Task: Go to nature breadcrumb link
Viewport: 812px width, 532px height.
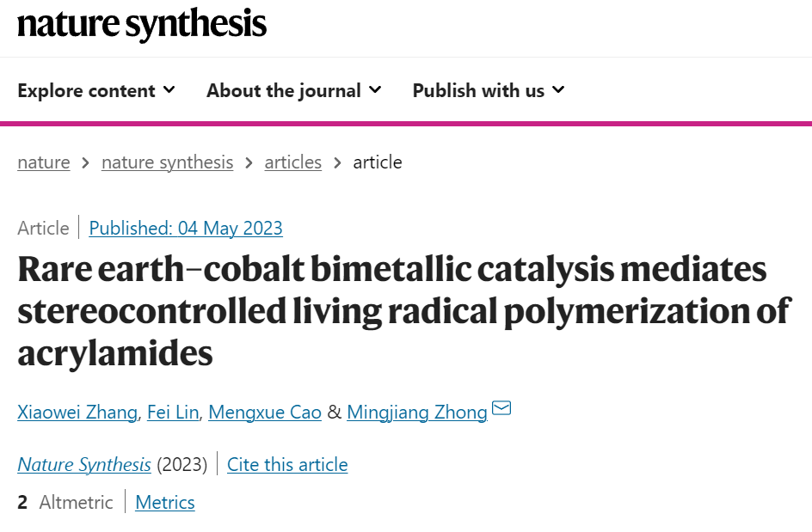Action: click(44, 162)
